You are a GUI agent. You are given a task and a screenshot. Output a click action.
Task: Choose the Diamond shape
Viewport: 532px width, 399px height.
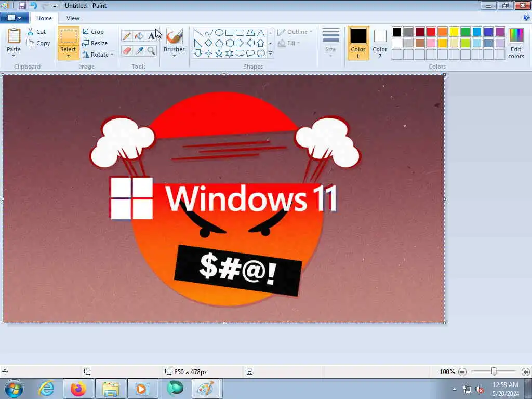pyautogui.click(x=209, y=43)
